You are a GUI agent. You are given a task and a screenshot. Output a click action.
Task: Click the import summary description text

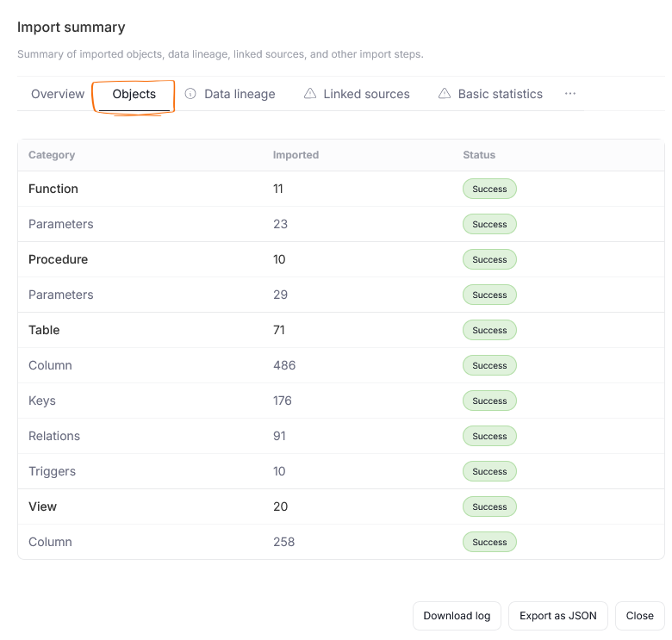click(221, 54)
